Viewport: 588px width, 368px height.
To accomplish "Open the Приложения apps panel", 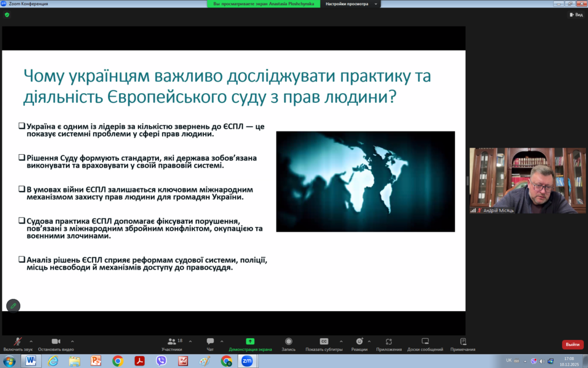I will [389, 342].
